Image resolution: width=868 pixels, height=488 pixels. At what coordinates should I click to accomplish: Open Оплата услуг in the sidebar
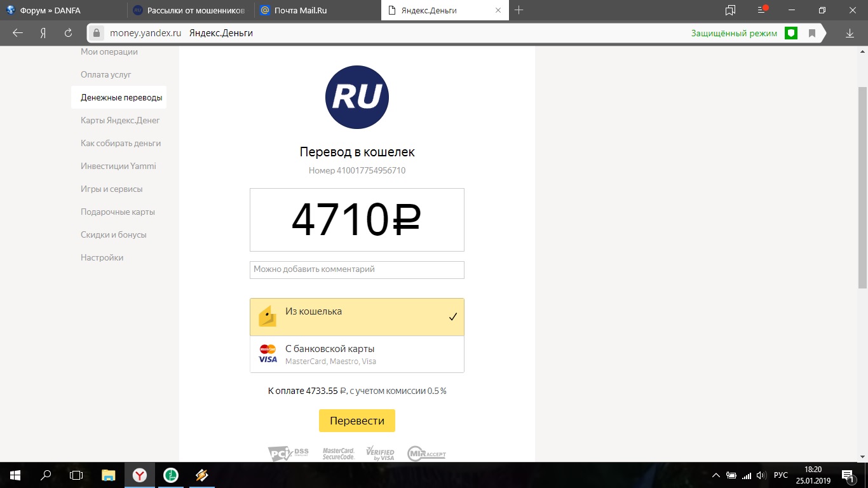point(105,74)
